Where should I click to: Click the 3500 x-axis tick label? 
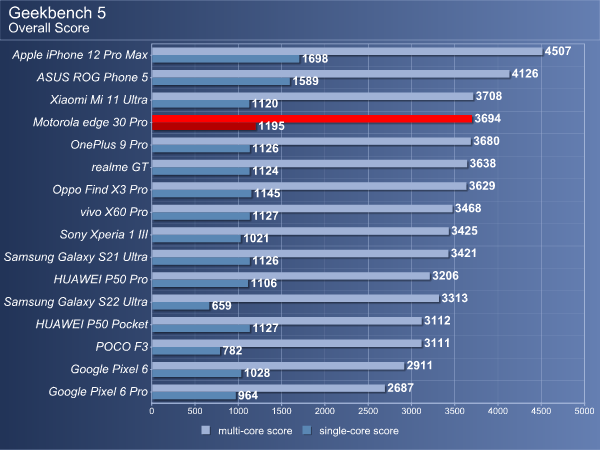coord(455,411)
